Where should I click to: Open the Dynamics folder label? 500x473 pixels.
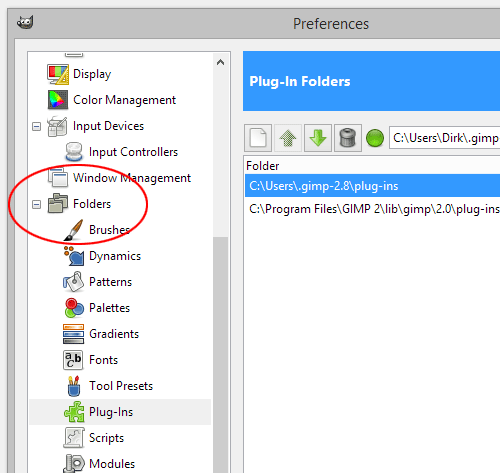(115, 256)
